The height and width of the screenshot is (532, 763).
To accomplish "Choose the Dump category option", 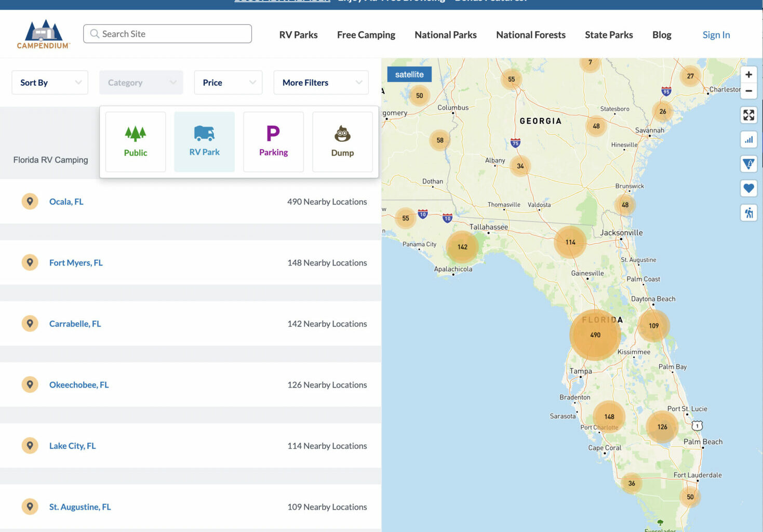I will tap(342, 142).
